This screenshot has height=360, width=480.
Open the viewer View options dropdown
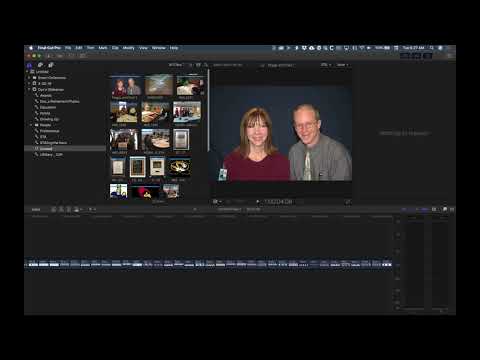(x=342, y=65)
